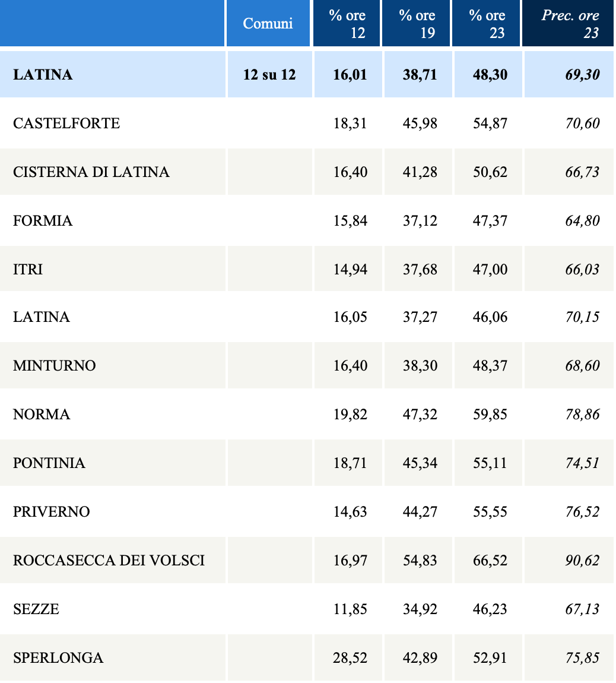Select the bold LATINA province summary row
This screenshot has height=683, width=616.
[43, 75]
